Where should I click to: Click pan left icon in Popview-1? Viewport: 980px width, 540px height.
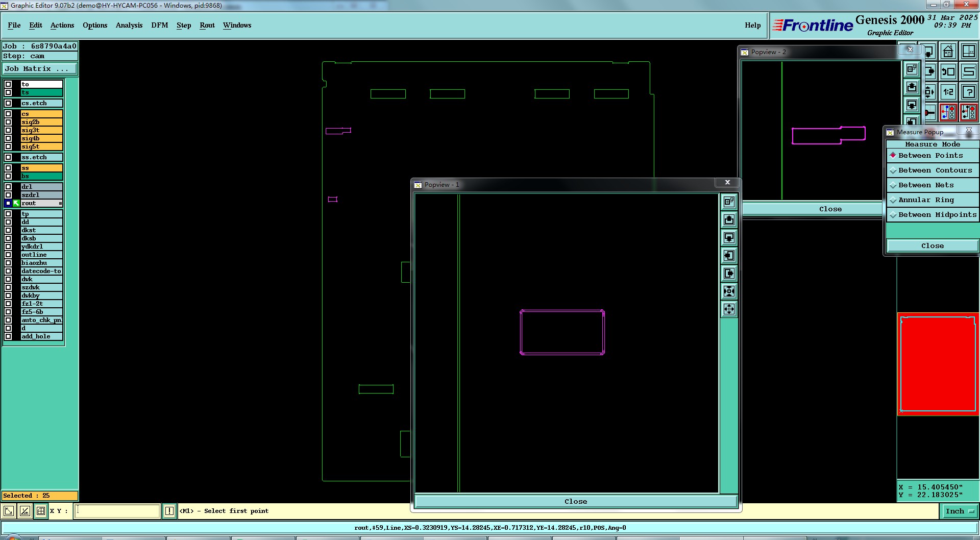[x=729, y=255]
